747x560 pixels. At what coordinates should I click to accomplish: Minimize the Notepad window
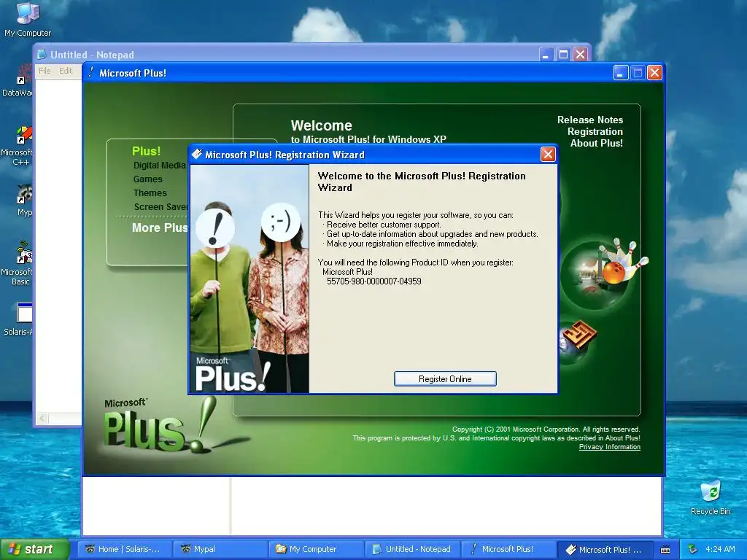pyautogui.click(x=546, y=54)
